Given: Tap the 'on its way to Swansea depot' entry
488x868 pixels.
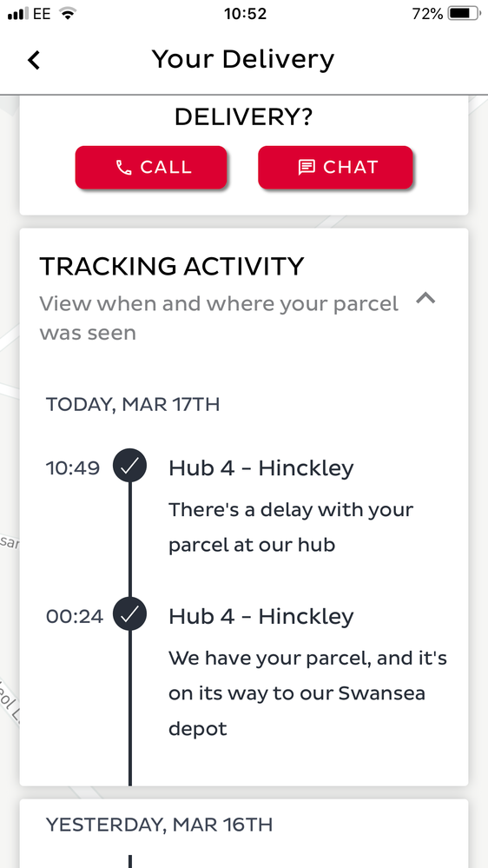Looking at the screenshot, I should coord(307,693).
